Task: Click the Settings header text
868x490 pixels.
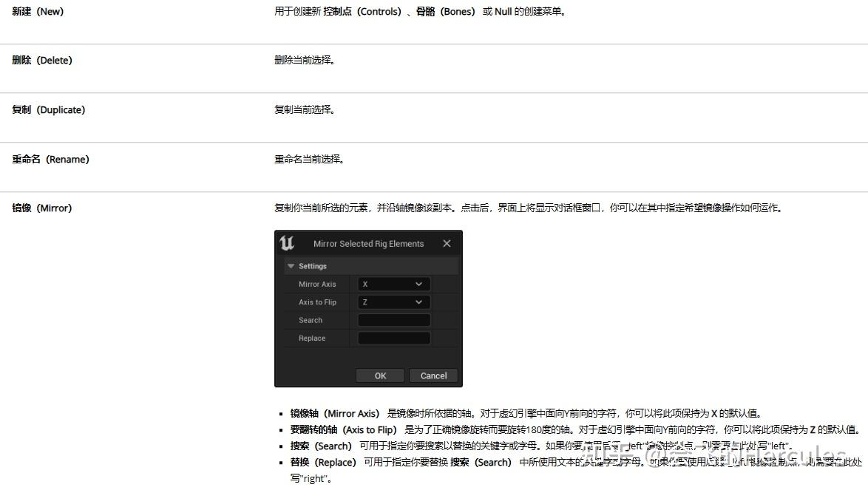Action: 312,266
